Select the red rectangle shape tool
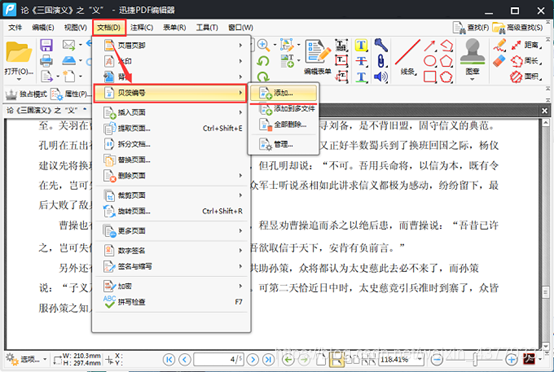This screenshot has width=554, height=372. tap(430, 77)
